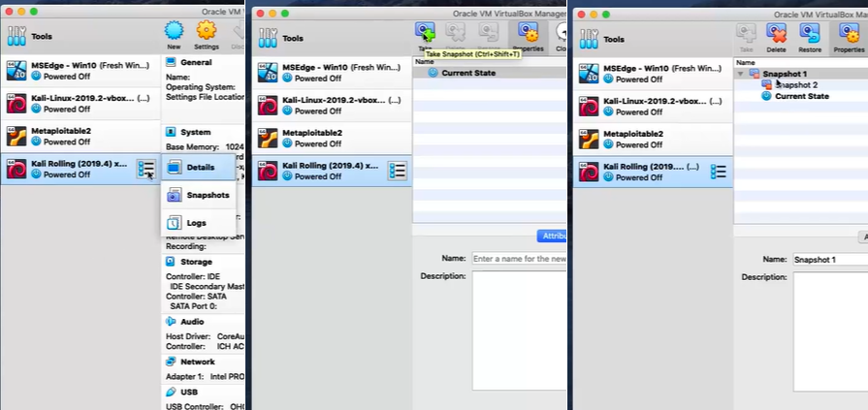Viewport: 868px width, 410px height.
Task: Select Kali Rolling VM in right window
Action: point(653,173)
